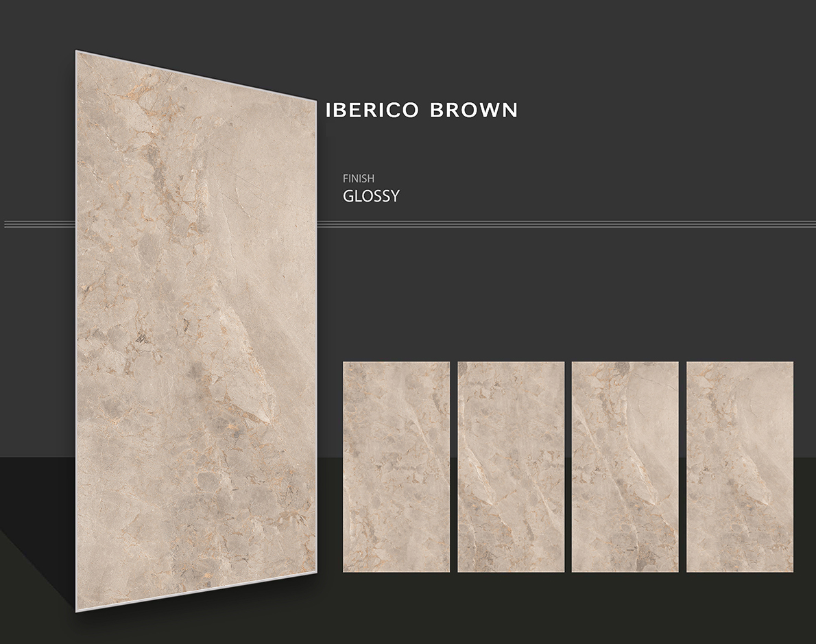Open the first tile face thumbnail
The width and height of the screenshot is (816, 644).
(396, 467)
